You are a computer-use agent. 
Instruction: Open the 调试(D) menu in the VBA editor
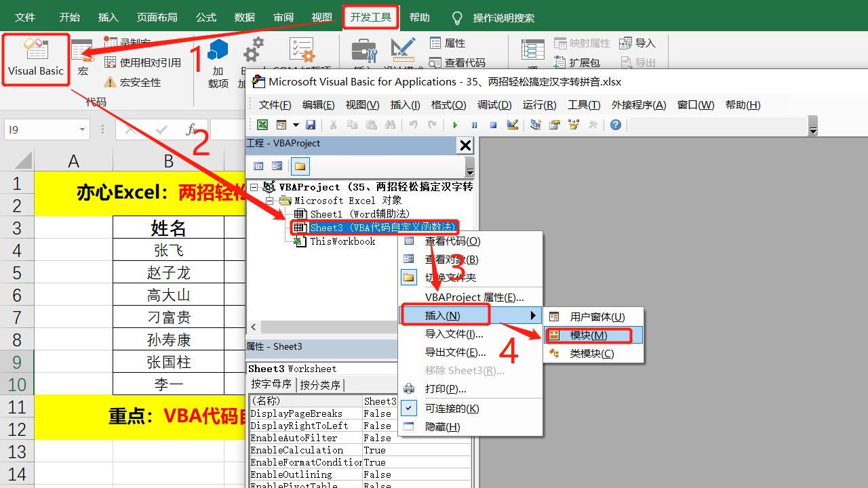pyautogui.click(x=494, y=104)
